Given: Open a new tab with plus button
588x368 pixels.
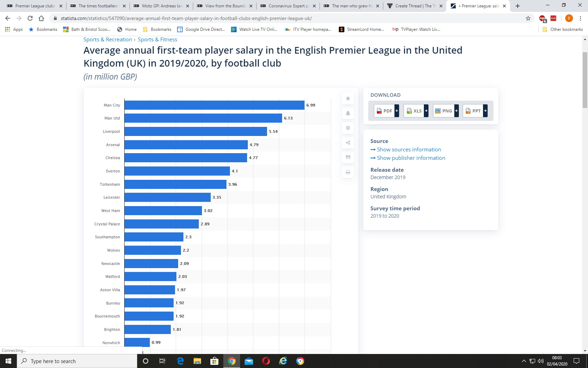Looking at the screenshot, I should point(518,6).
